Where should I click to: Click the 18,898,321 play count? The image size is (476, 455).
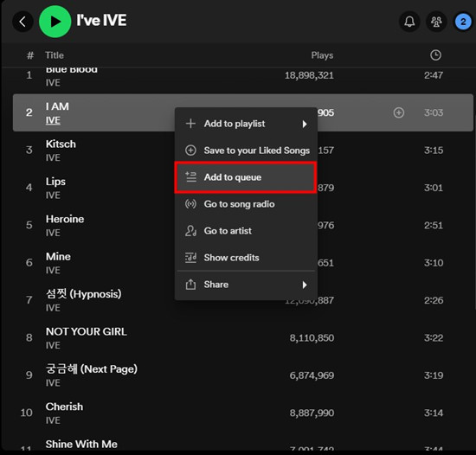pyautogui.click(x=309, y=75)
